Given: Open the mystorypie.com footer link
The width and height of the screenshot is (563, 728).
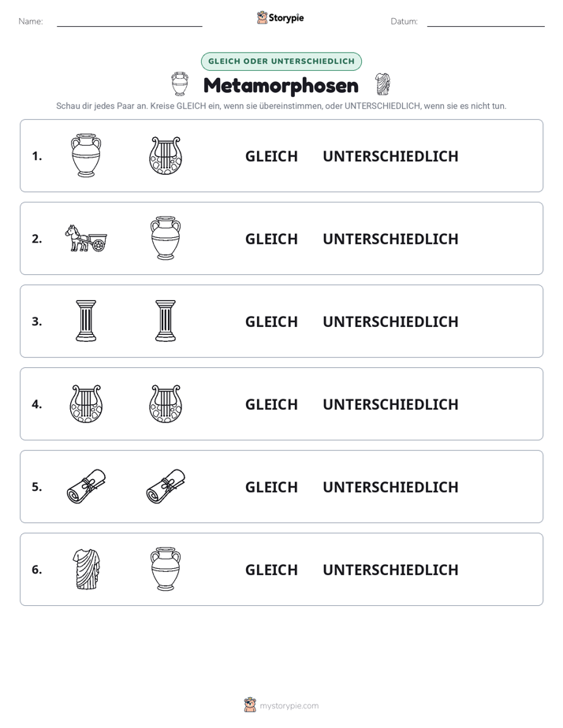Looking at the screenshot, I should coord(281,705).
